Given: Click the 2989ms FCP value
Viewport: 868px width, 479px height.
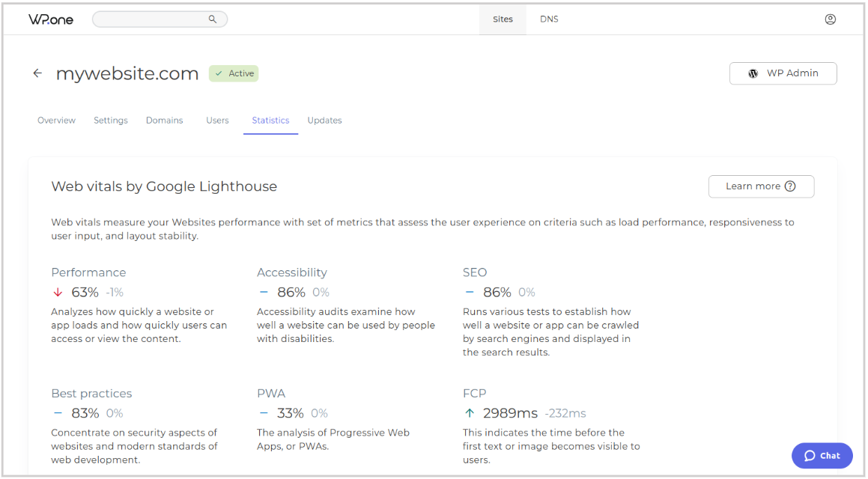Looking at the screenshot, I should 511,413.
